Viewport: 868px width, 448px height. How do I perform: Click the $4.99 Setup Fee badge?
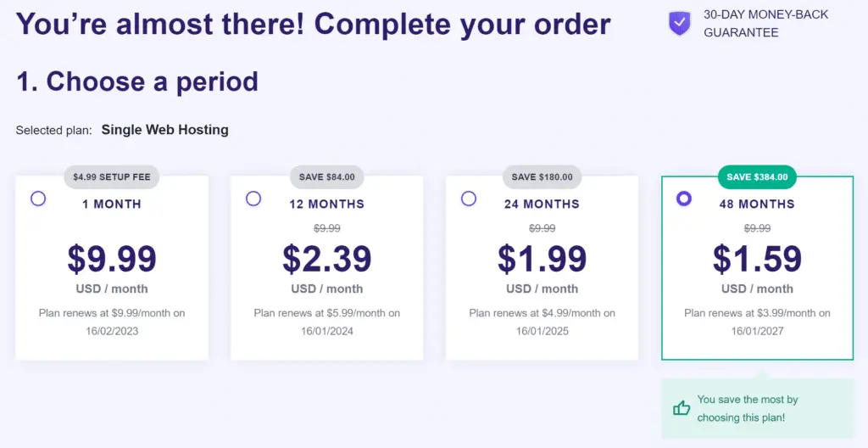point(111,177)
